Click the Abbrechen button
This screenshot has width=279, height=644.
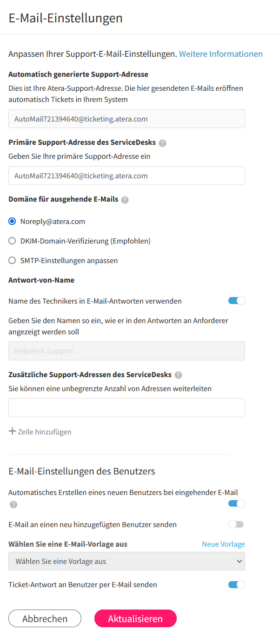click(x=45, y=618)
